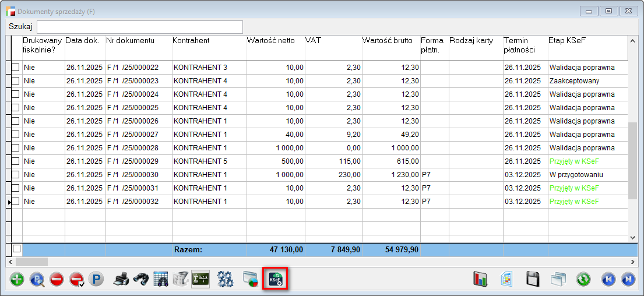This screenshot has width=644, height=296.
Task: Click the floppy disk save icon
Action: pyautogui.click(x=534, y=279)
